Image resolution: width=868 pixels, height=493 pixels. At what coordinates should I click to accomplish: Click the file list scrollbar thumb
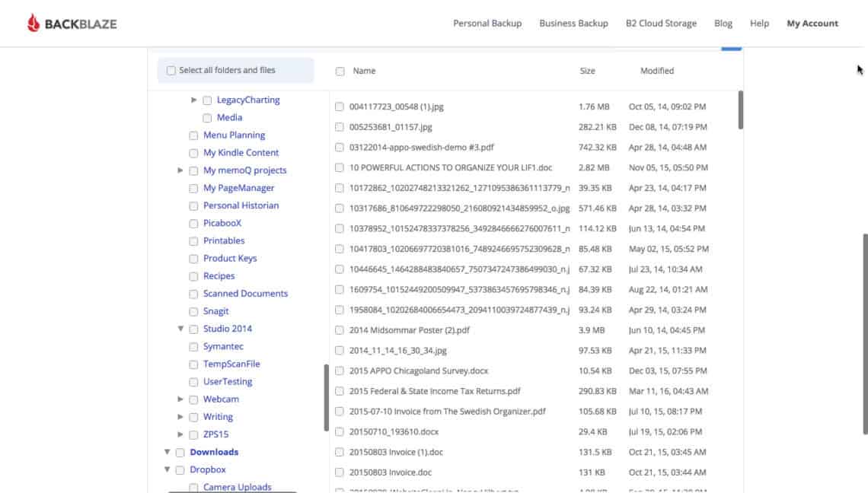[741, 110]
